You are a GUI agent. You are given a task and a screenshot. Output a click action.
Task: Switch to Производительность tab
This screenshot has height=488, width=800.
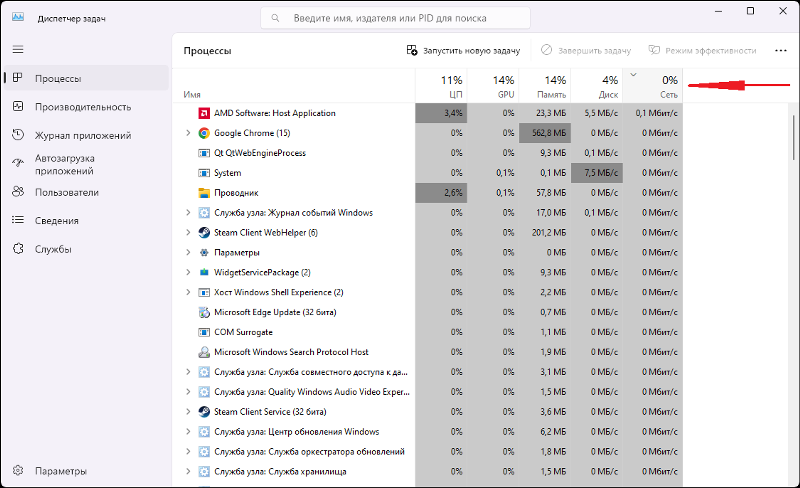tap(86, 107)
